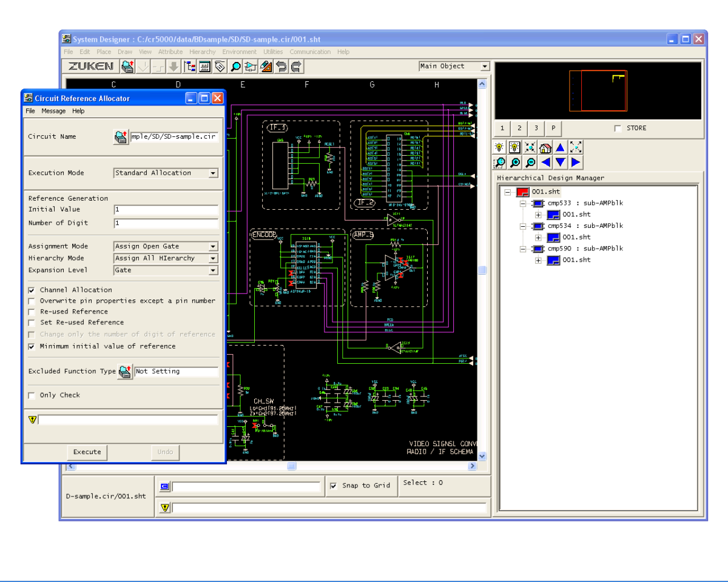Viewport: 728px width, 582px height.
Task: Open the Hierarchy menu
Action: point(202,52)
